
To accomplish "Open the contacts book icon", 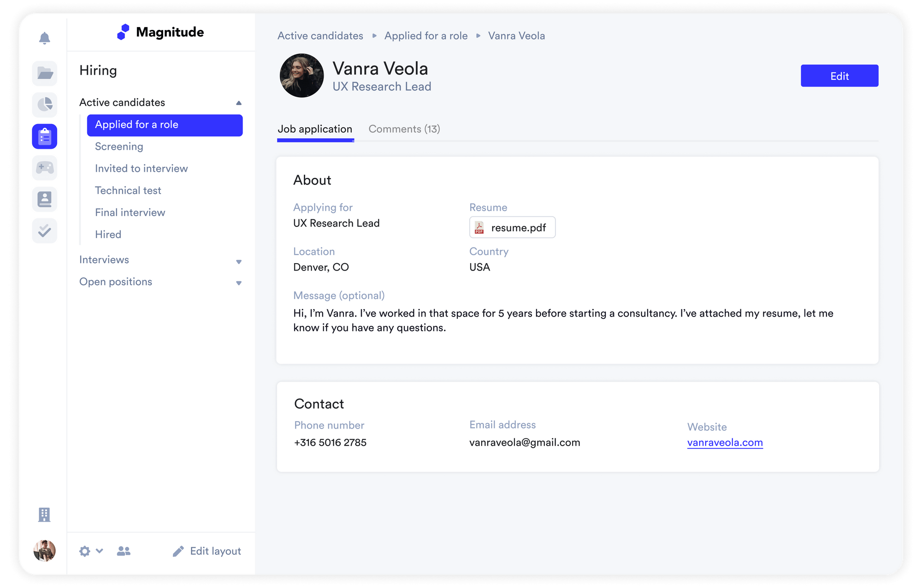I will [45, 199].
